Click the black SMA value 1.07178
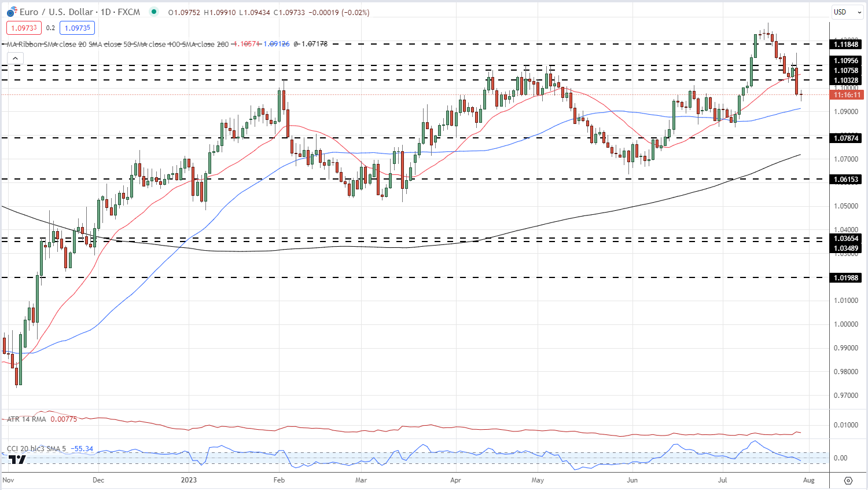Screen dimensions: 868x490 [x=314, y=44]
